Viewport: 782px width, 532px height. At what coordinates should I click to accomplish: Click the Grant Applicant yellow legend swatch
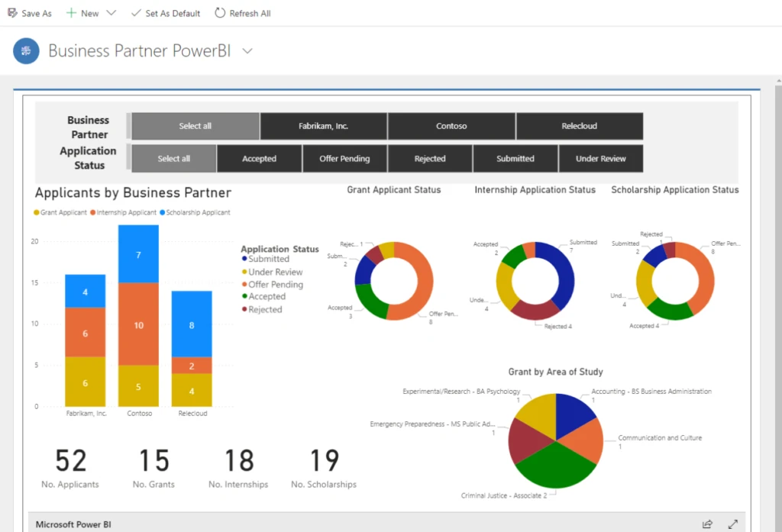tap(36, 212)
